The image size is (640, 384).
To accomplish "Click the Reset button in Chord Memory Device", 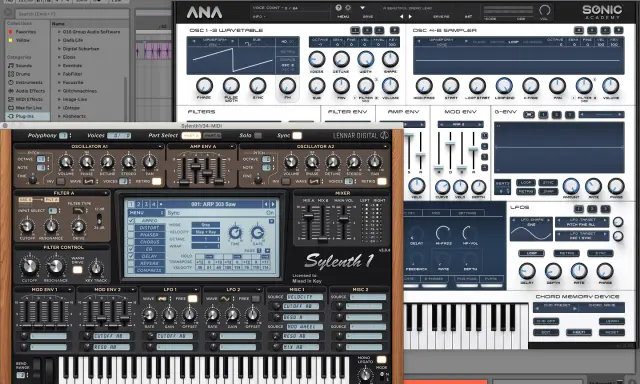I will pyautogui.click(x=612, y=333).
